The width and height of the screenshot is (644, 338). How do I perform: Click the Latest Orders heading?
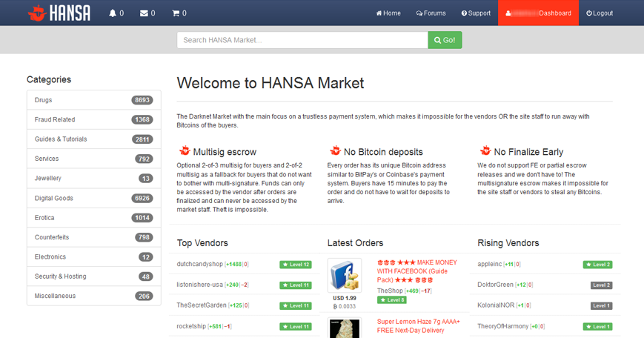[355, 242]
